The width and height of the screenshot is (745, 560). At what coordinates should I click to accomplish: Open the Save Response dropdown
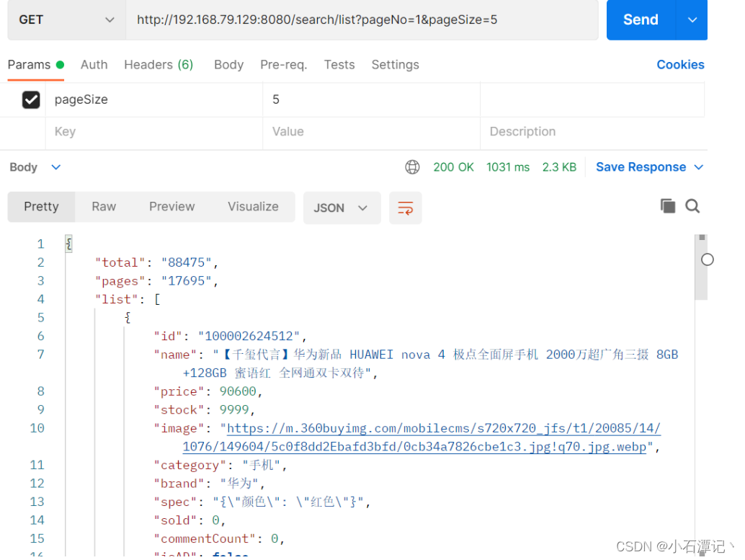pos(649,167)
